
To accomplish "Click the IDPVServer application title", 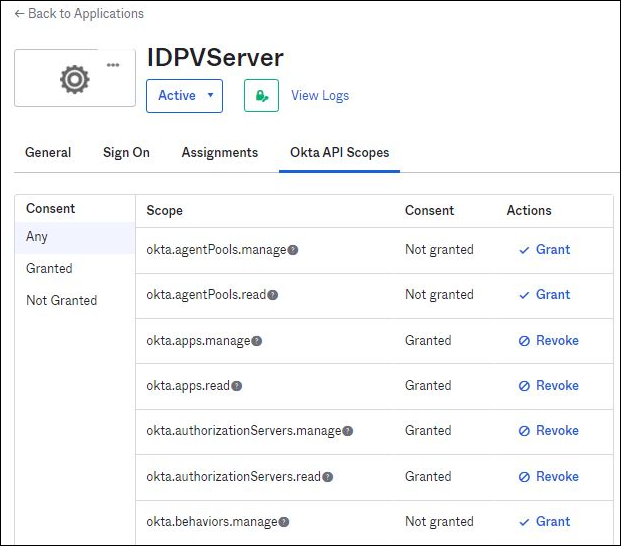I will pos(215,58).
